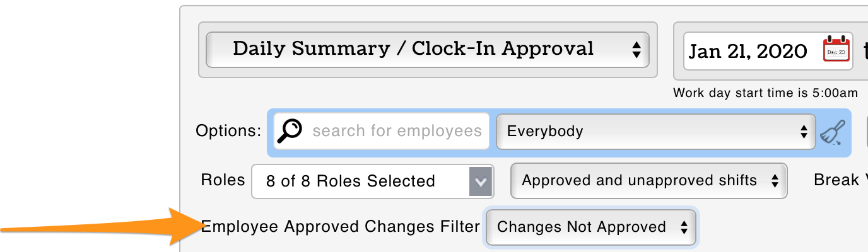Click the Options label
The height and width of the screenshot is (252, 868).
point(228,131)
